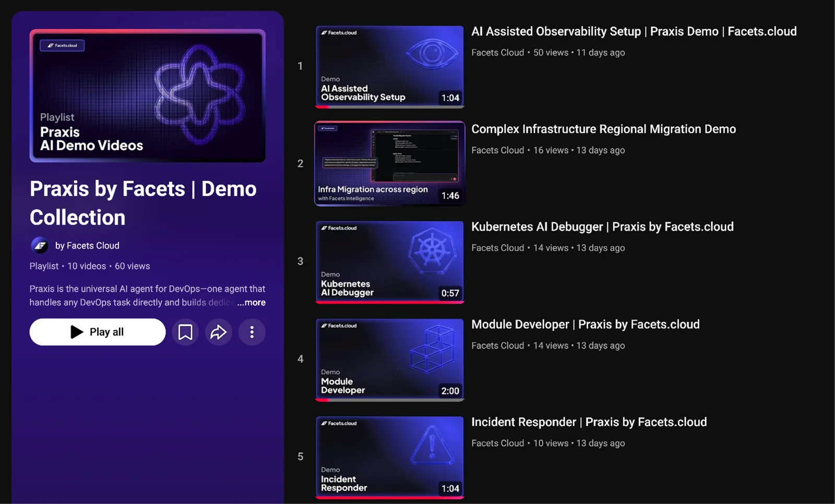The image size is (835, 504).
Task: Open the Kubernetes AI Debugger thumbnail
Action: 389,262
